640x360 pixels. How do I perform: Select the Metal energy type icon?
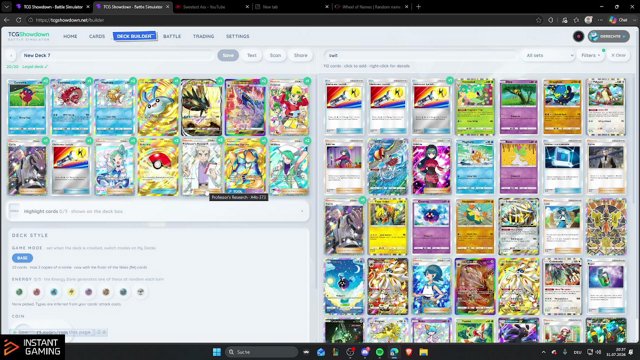click(x=141, y=292)
